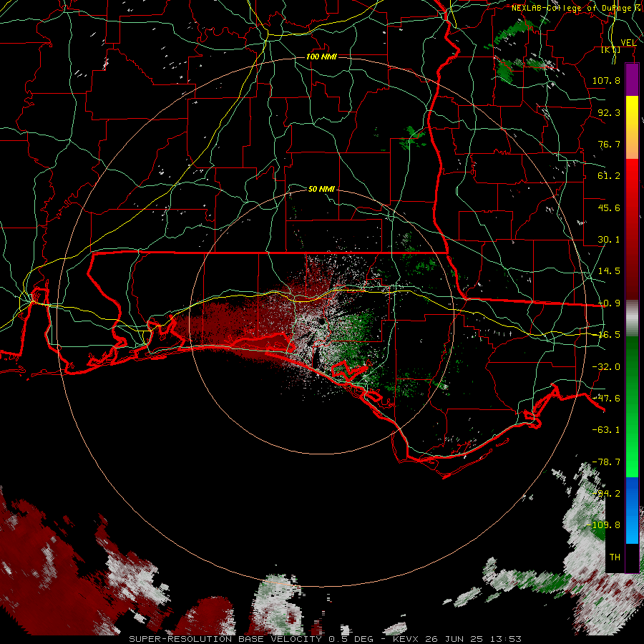This screenshot has width=644, height=644.
Task: Click the 100 NMI range ring label
Action: point(321,57)
